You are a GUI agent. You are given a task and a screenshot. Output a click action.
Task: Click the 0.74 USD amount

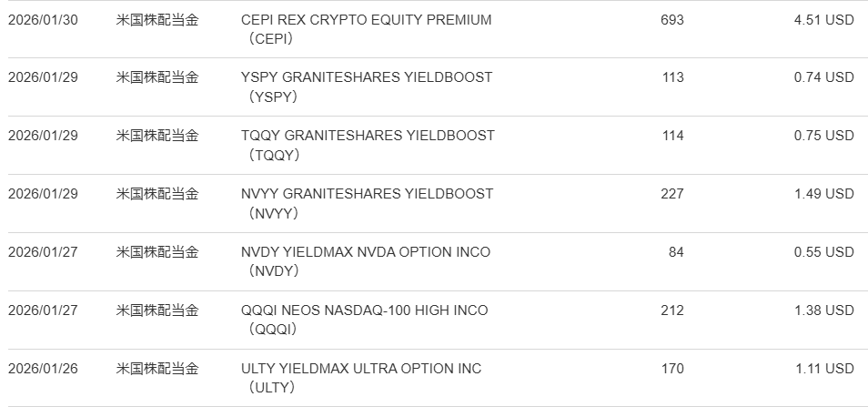(x=824, y=77)
